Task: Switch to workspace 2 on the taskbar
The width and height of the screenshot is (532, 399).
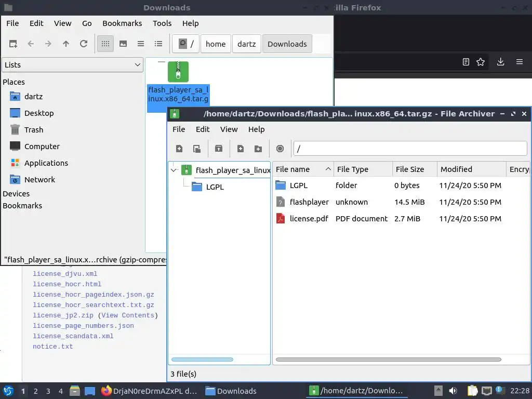Action: (36, 391)
